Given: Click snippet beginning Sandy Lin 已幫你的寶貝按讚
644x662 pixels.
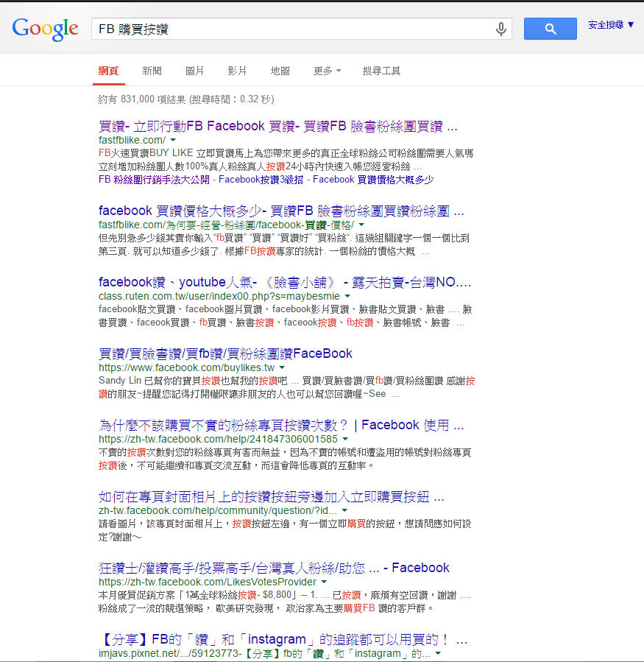Looking at the screenshot, I should pos(287,387).
